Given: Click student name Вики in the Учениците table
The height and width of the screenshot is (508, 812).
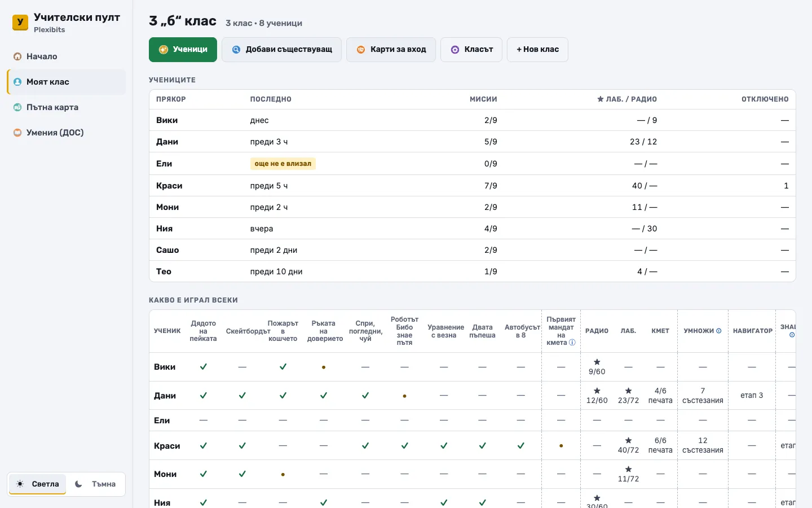Looking at the screenshot, I should coord(167,120).
